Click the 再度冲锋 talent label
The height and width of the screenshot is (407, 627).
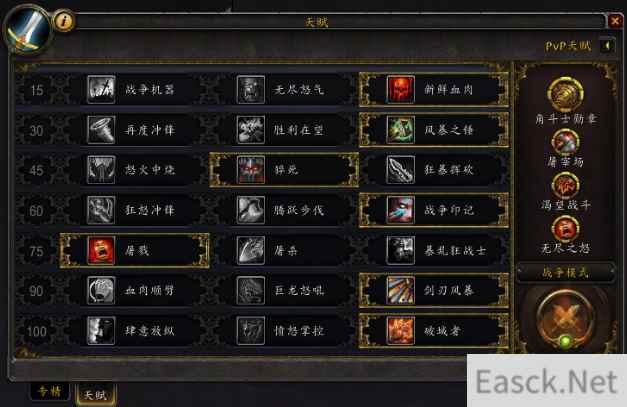[150, 130]
